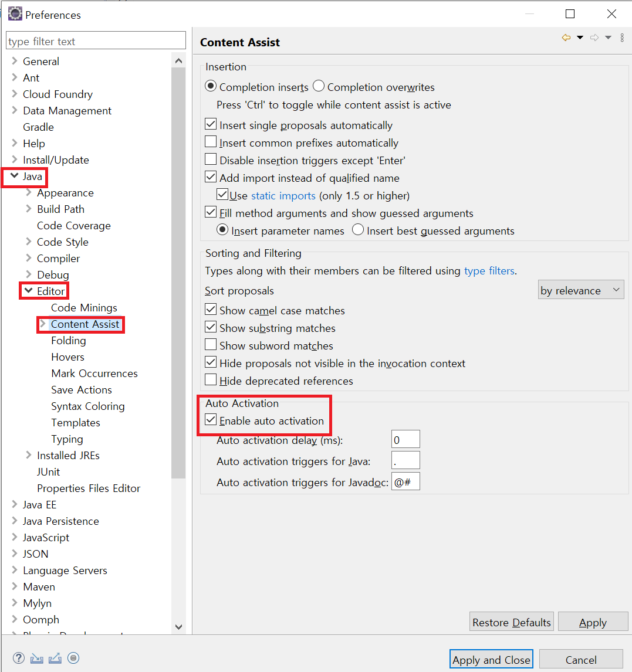632x672 pixels.
Task: Open the three-dot view menu
Action: [x=622, y=38]
